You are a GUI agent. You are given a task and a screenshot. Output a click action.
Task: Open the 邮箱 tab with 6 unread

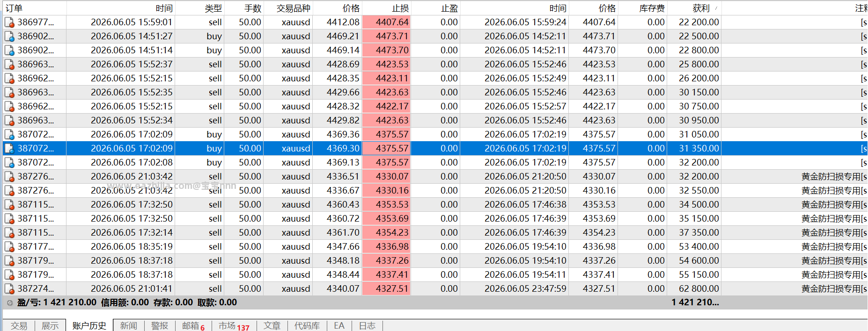(193, 326)
